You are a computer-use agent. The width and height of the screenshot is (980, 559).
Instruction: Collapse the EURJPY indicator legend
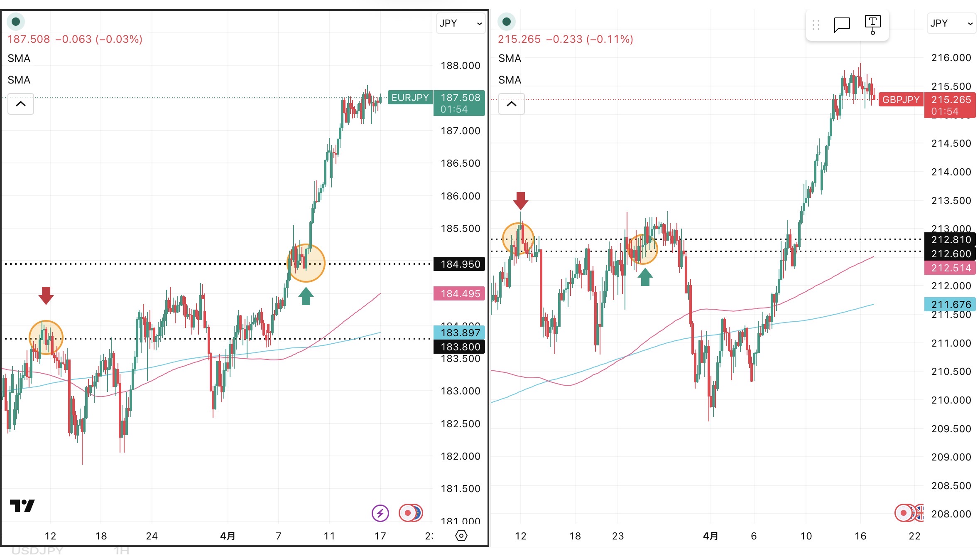(21, 104)
